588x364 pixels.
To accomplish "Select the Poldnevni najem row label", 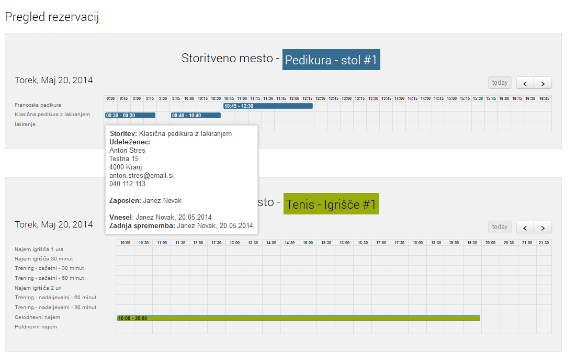I will point(36,327).
